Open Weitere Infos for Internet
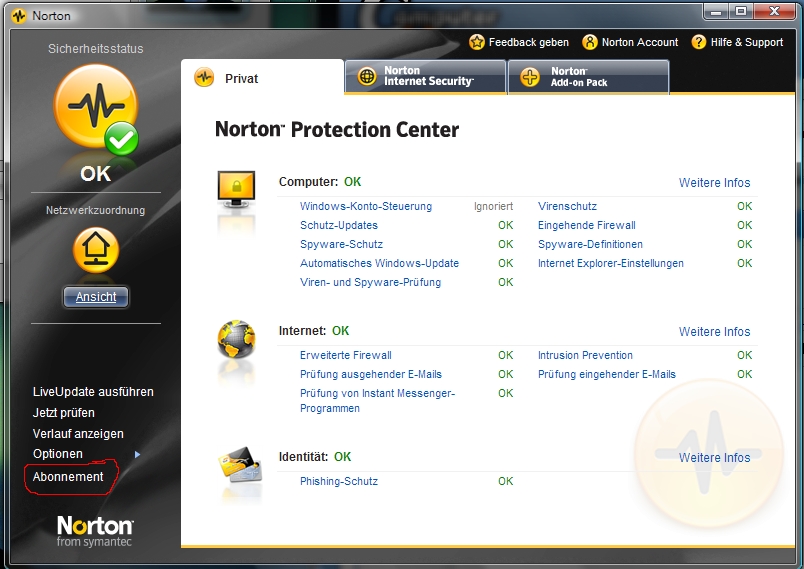This screenshot has width=804, height=569. tap(714, 332)
